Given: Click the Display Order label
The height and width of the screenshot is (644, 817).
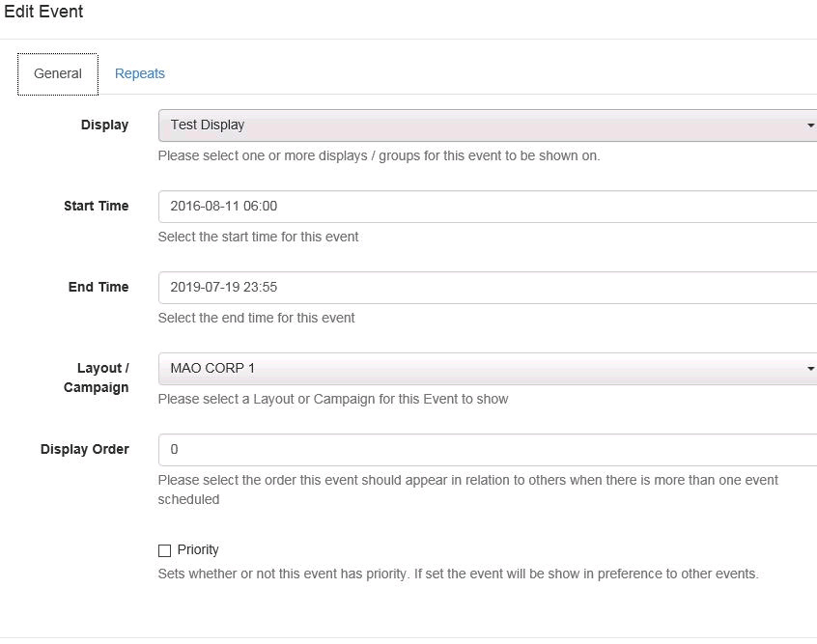Looking at the screenshot, I should pyautogui.click(x=85, y=449).
